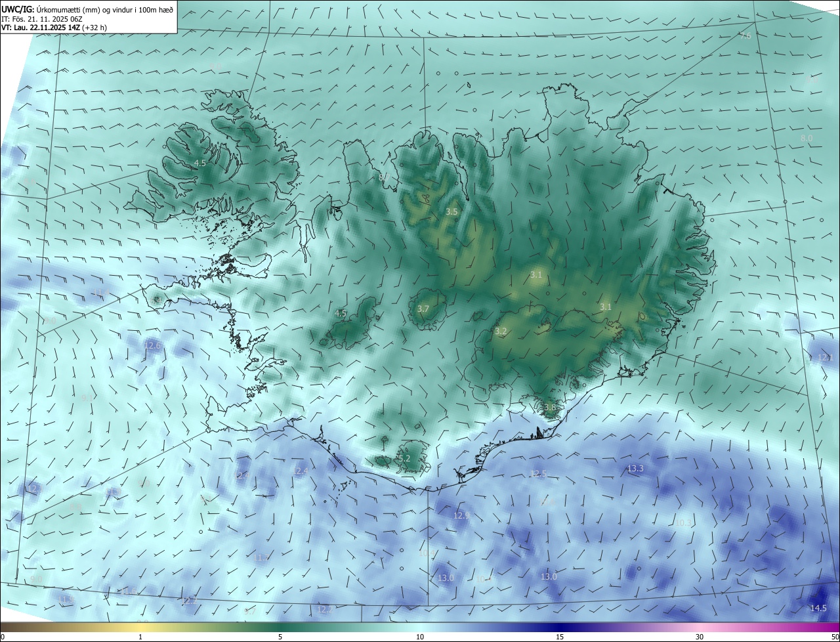
Task: Click the map title 'Úrkomumætti (mm) og vindur í 100m hæð'
Action: (104, 9)
